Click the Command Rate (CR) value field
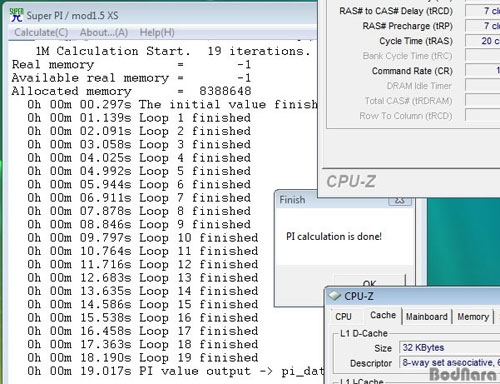The height and width of the screenshot is (384, 500). 483,71
